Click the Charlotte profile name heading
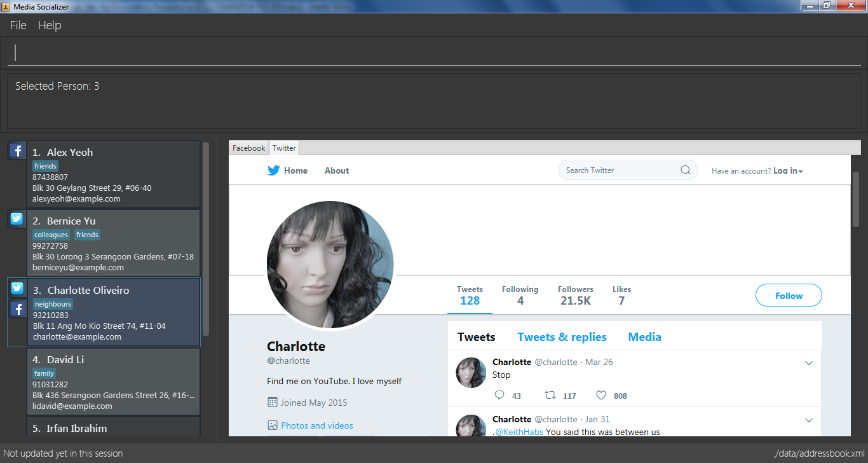The height and width of the screenshot is (463, 868). pyautogui.click(x=296, y=347)
